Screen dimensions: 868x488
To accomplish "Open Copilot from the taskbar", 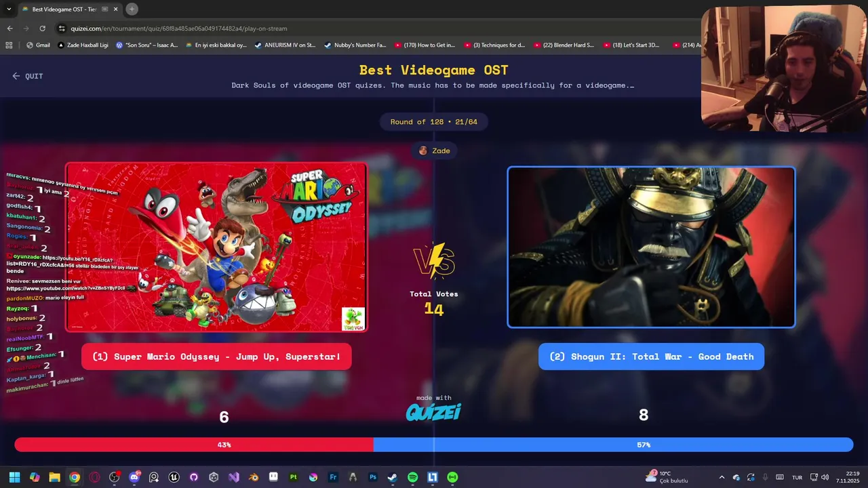I will click(x=35, y=477).
